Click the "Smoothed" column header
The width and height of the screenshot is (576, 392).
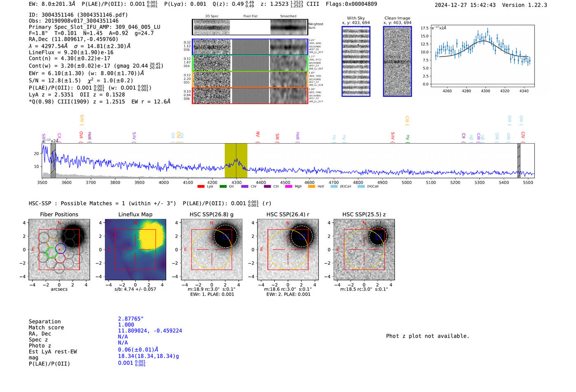[288, 16]
